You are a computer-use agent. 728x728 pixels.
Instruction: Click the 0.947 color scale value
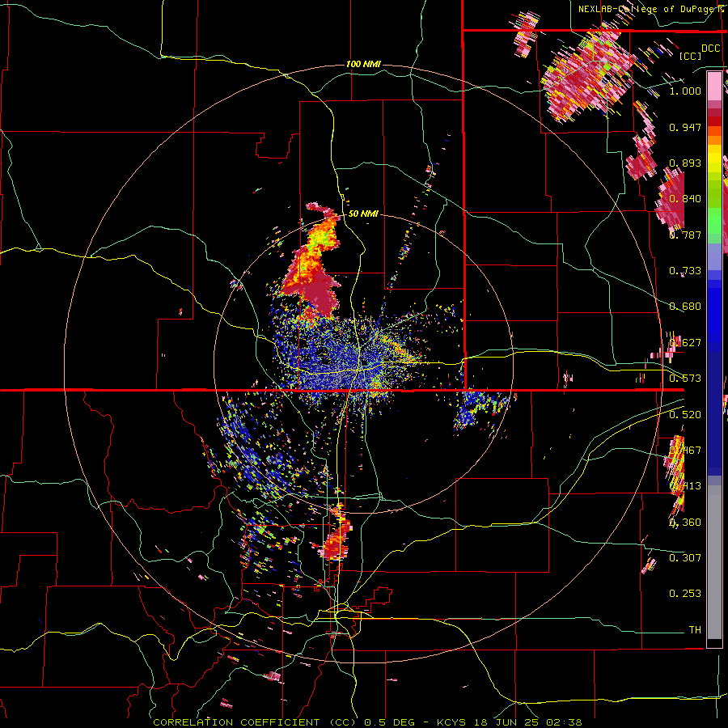(685, 127)
